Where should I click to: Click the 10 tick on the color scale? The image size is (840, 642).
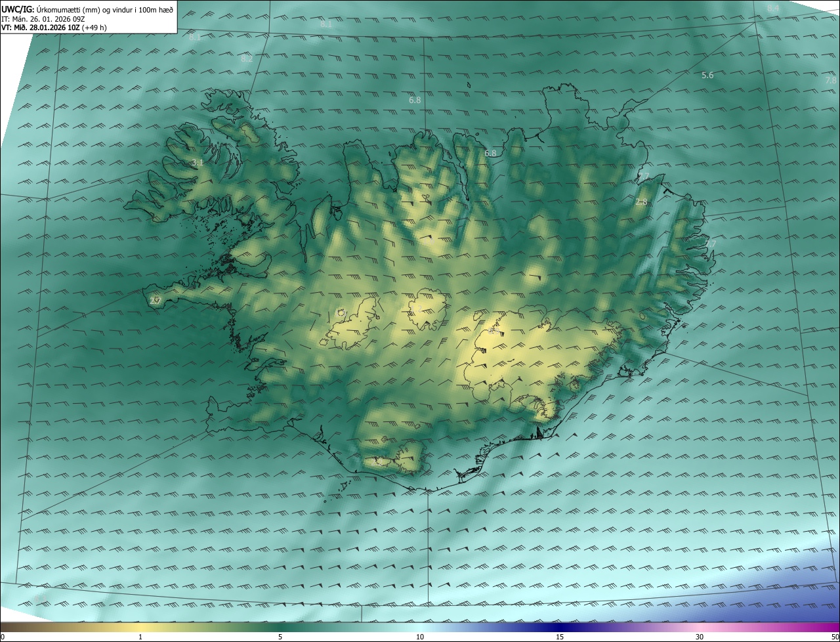pyautogui.click(x=420, y=637)
